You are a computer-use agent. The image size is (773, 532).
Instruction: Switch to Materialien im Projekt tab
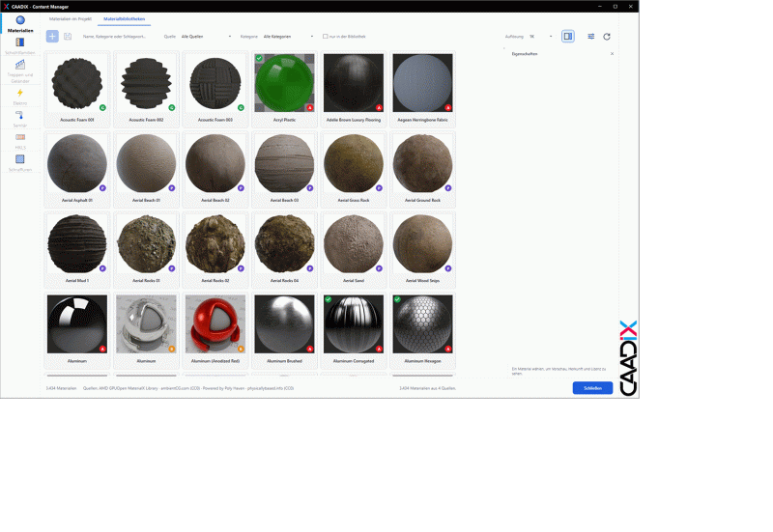tap(71, 18)
